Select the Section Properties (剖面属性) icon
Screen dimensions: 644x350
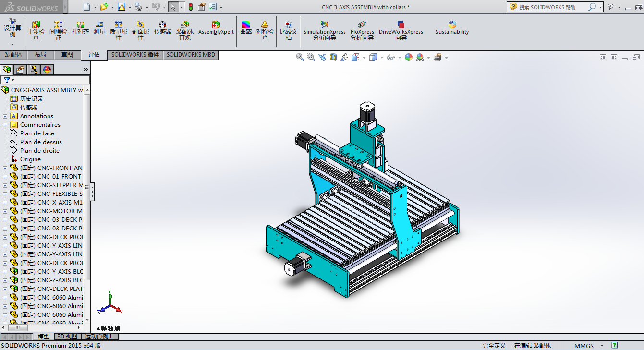[x=140, y=24]
